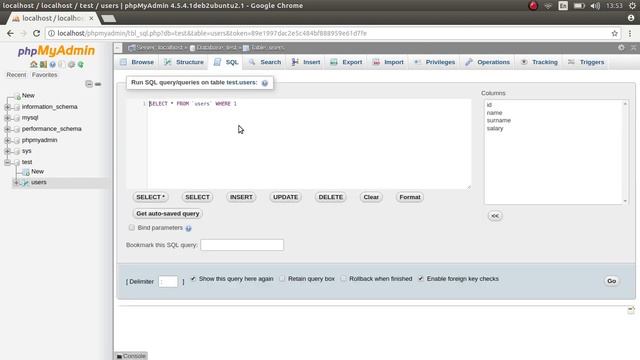
Task: Click the Bind parameters help icon
Action: coord(188,228)
